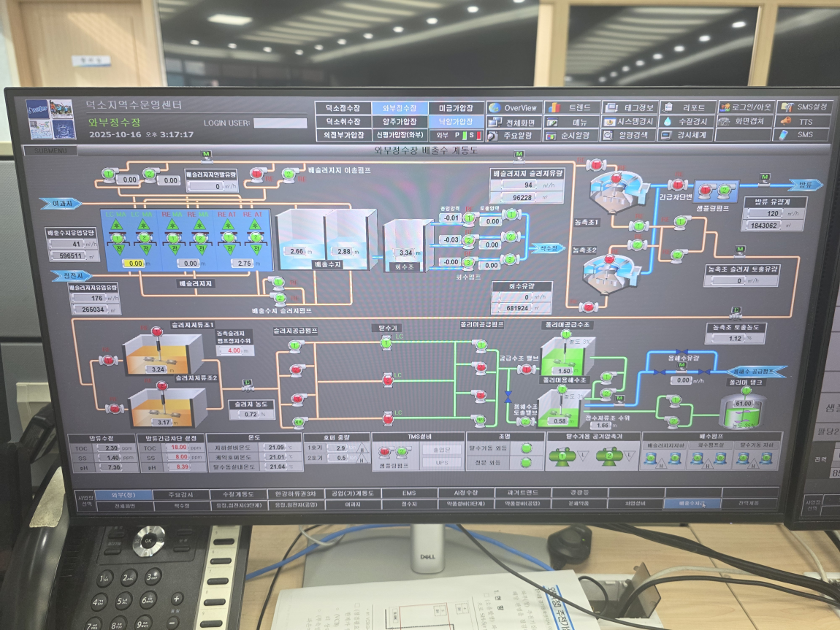Toggle the 정문 외등 light indicator

[x=526, y=463]
